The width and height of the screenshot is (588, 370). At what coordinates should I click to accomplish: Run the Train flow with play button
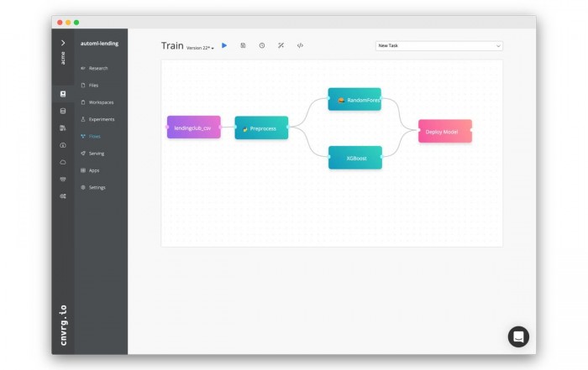coord(224,45)
